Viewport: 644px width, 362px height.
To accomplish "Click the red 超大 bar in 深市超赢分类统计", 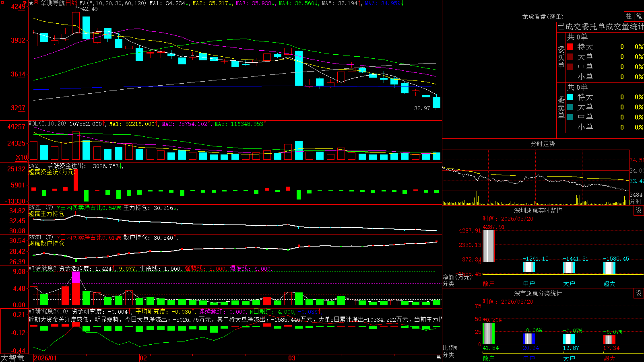I will (609, 339).
